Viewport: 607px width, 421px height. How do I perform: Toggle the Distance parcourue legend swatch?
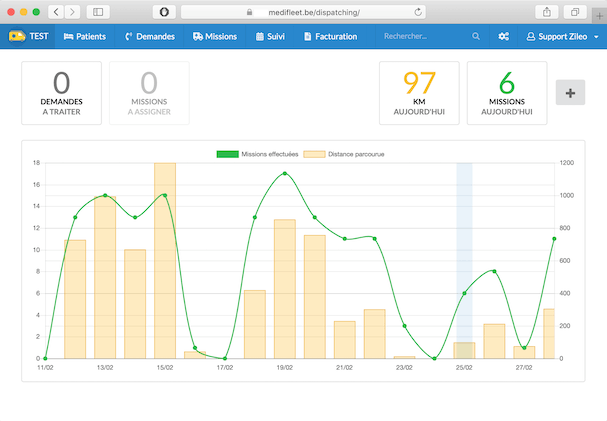click(313, 155)
